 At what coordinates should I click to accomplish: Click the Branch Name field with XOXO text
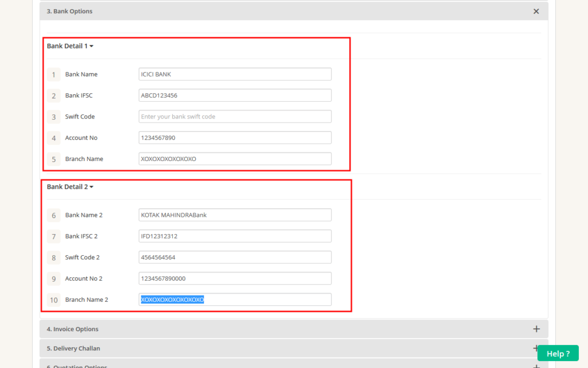(234, 159)
